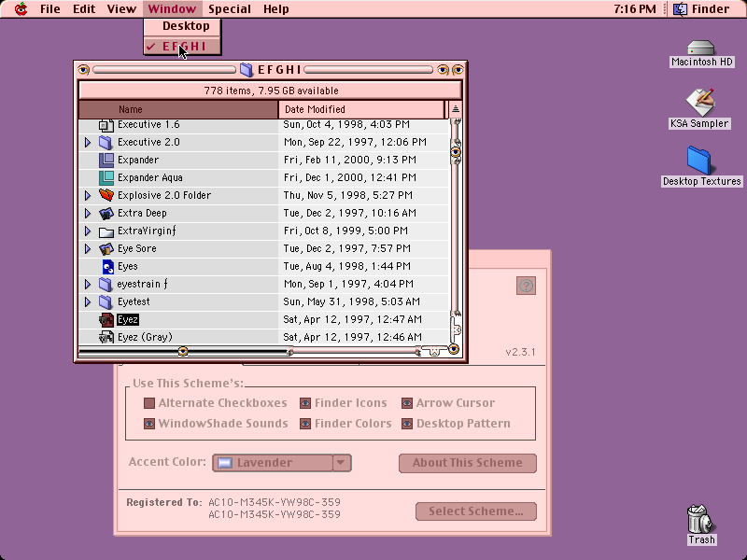The height and width of the screenshot is (560, 747).
Task: Select the Eyetest folder icon
Action: (106, 301)
